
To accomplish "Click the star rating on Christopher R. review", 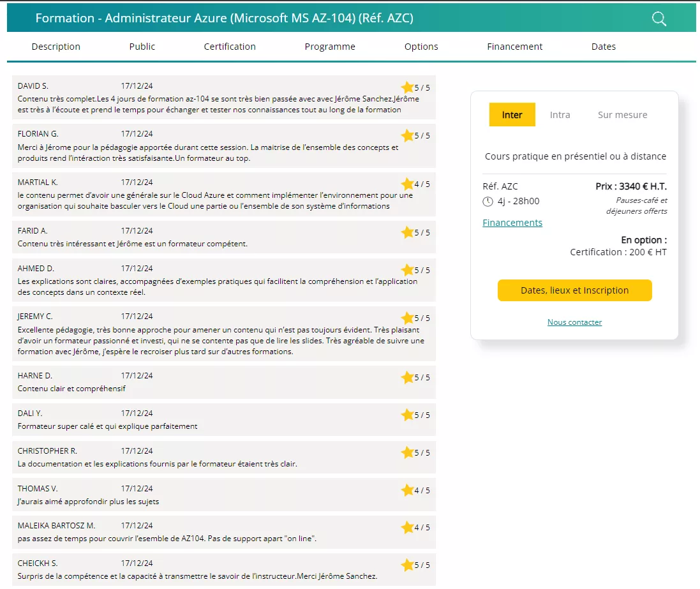I will point(407,452).
